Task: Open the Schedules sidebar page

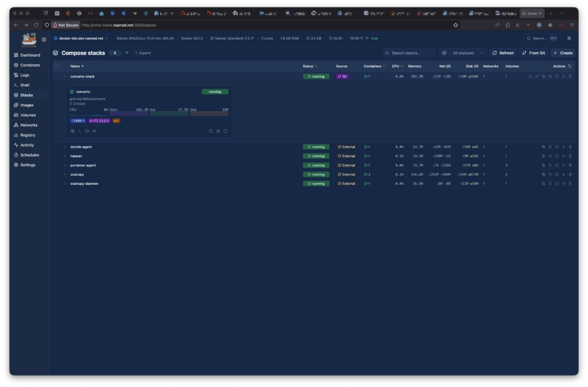Action: [30, 155]
